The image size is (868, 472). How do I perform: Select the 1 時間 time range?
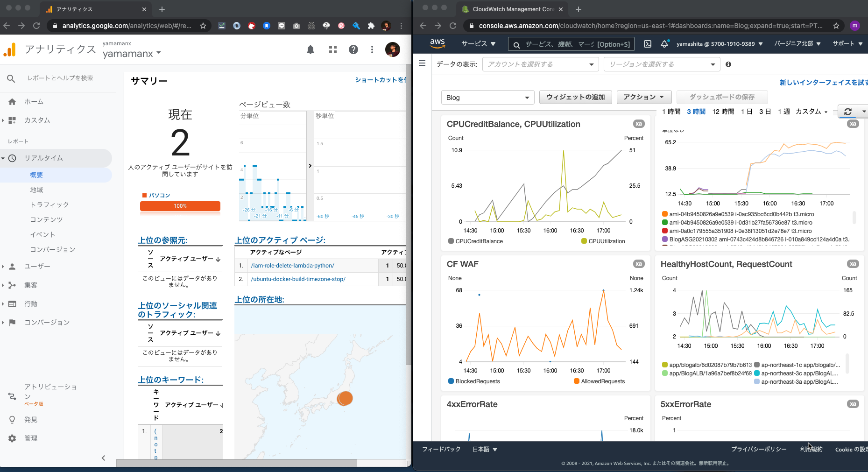pyautogui.click(x=671, y=112)
